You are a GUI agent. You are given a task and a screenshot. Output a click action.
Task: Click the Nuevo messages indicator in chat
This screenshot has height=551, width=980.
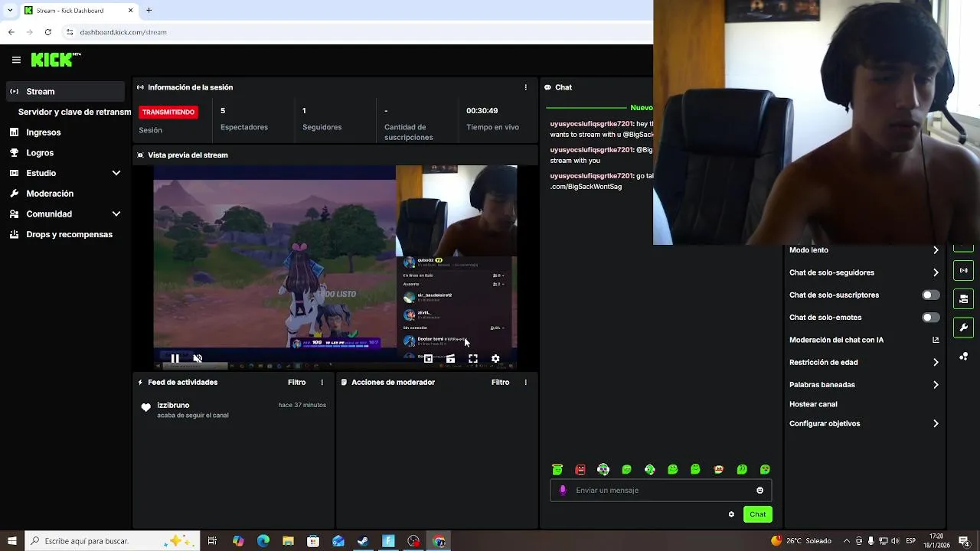pos(641,108)
